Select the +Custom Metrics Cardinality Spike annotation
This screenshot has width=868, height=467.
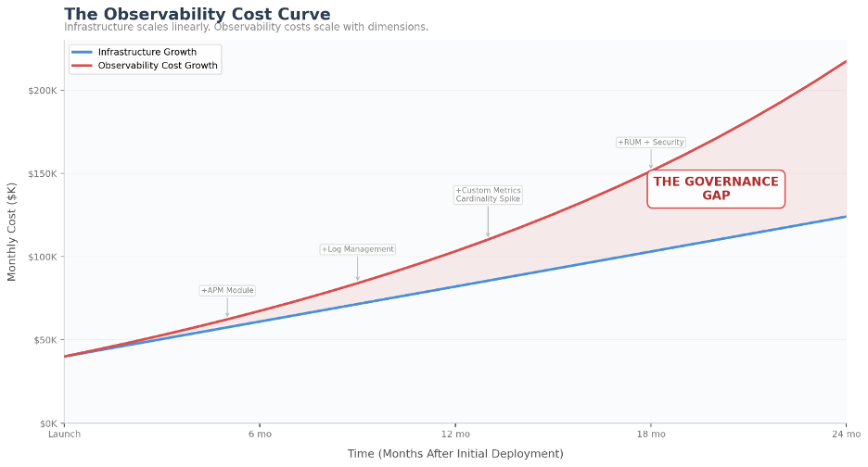[488, 195]
